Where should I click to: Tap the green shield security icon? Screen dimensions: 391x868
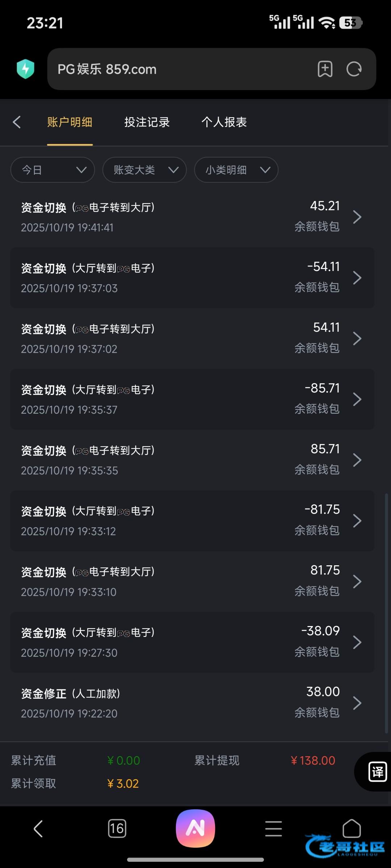coord(25,69)
